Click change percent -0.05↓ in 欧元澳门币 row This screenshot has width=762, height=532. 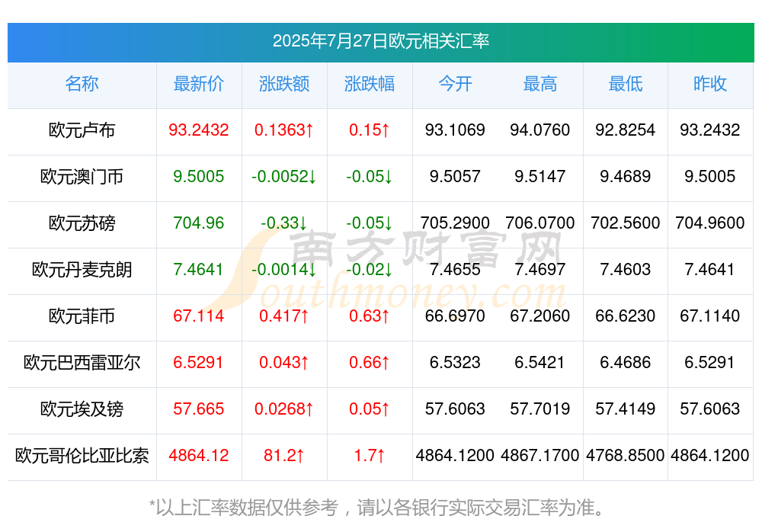(x=370, y=177)
